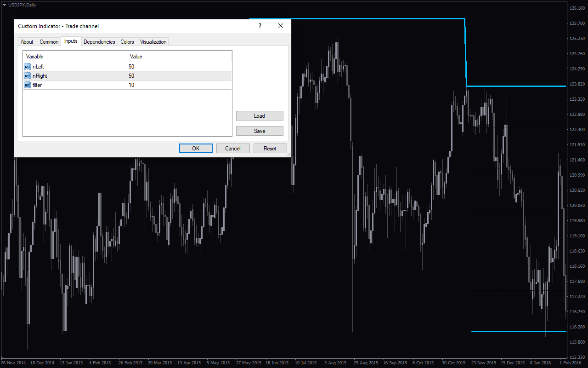The width and height of the screenshot is (588, 368).
Task: Save input parameters with Save button
Action: tap(260, 131)
